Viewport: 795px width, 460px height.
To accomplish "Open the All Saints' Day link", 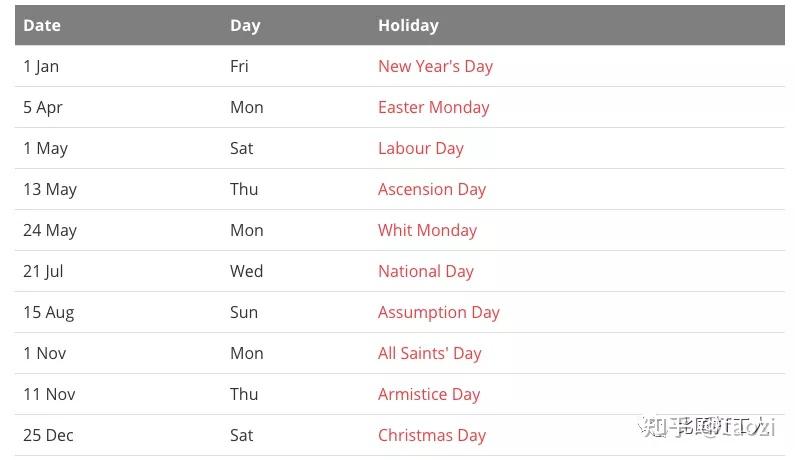I will [x=429, y=353].
